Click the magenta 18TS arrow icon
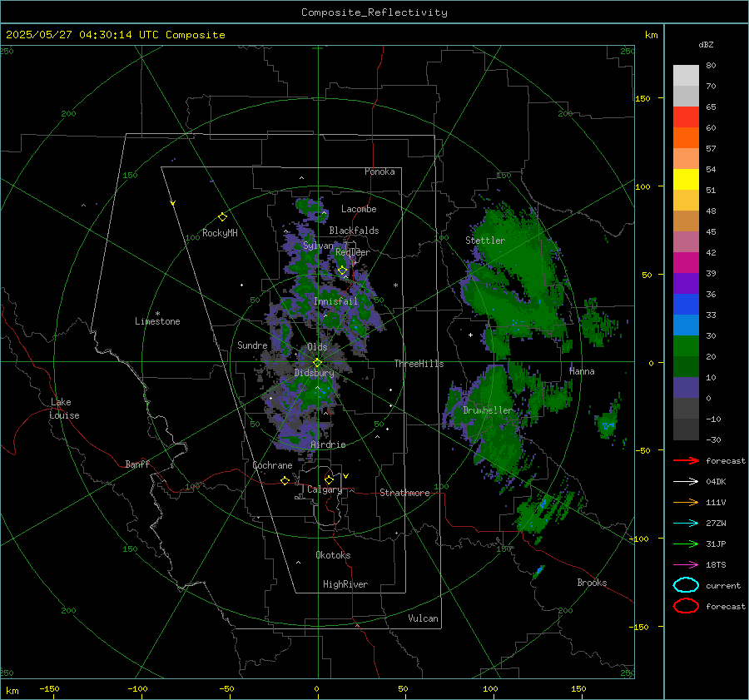 point(686,565)
